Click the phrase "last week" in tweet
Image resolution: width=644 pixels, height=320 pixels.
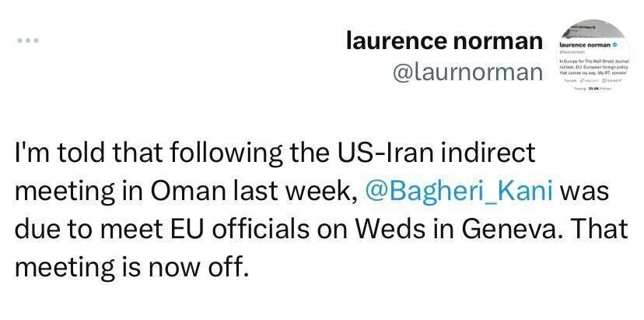(292, 190)
